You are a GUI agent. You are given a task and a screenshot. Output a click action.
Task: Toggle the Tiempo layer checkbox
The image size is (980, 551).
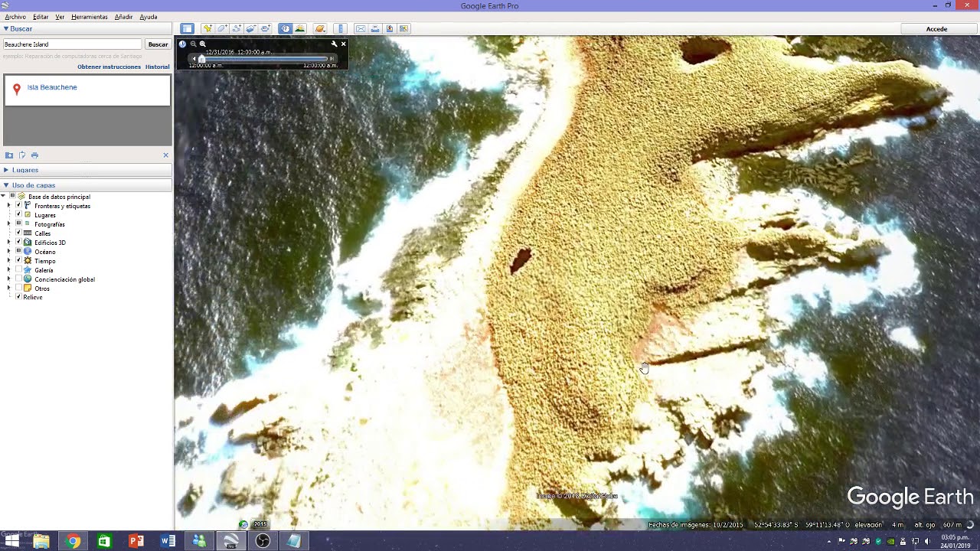(x=18, y=260)
